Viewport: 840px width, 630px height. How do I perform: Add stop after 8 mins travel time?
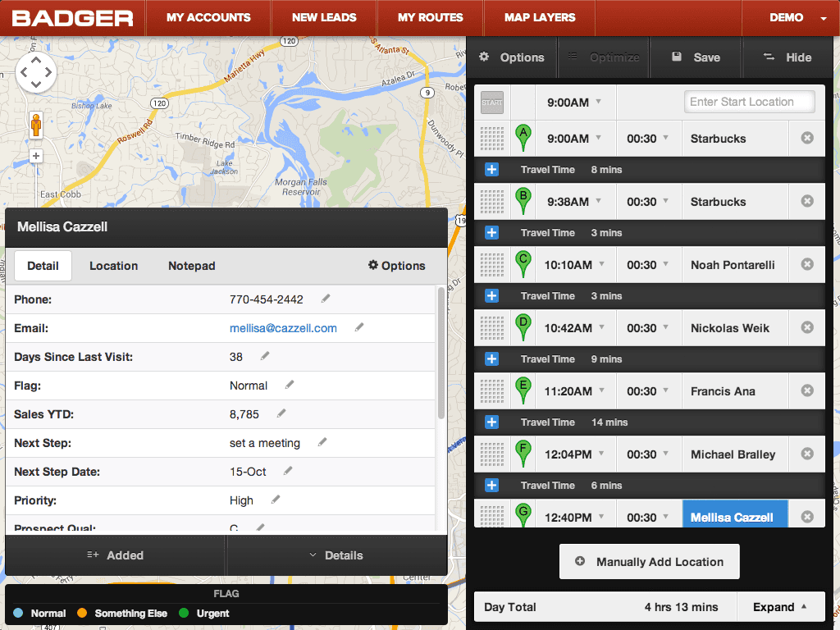492,170
